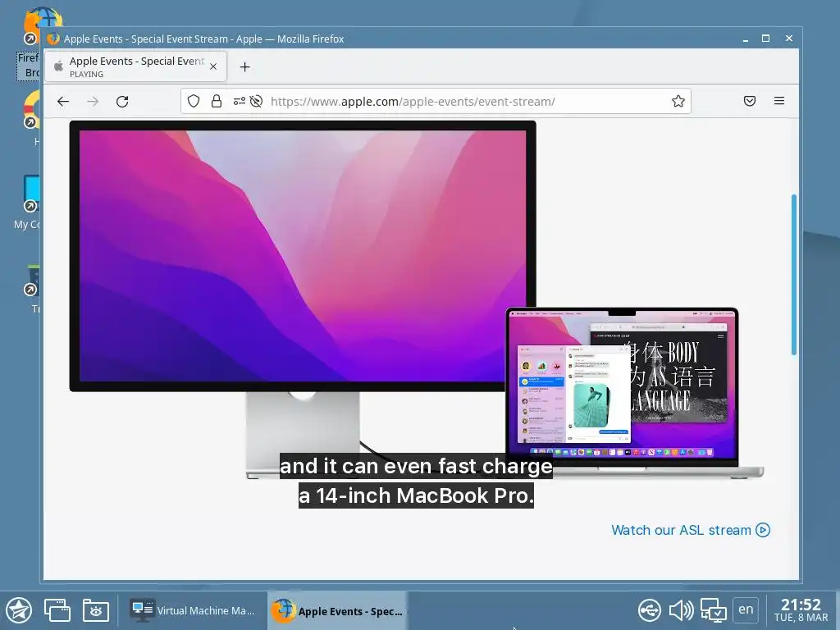The height and width of the screenshot is (630, 840).
Task: Select the Apple Events taskbar entry
Action: pyautogui.click(x=337, y=610)
